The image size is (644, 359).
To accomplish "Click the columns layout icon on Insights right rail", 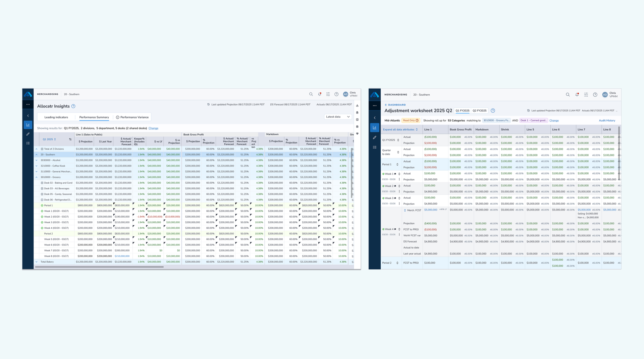I will click(357, 120).
